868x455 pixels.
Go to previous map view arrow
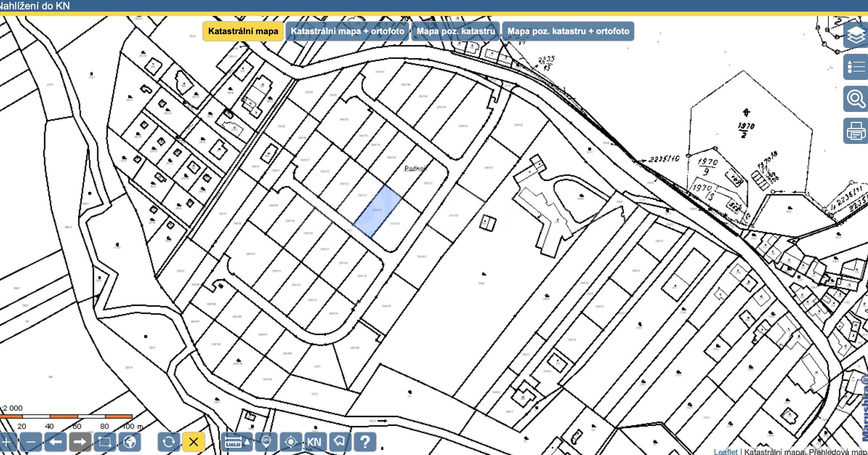coord(56,442)
